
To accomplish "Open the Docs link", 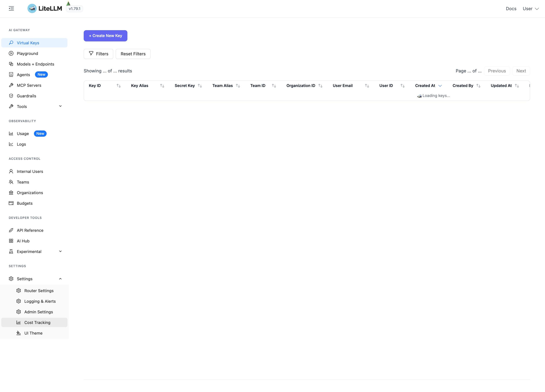I will pos(511,8).
